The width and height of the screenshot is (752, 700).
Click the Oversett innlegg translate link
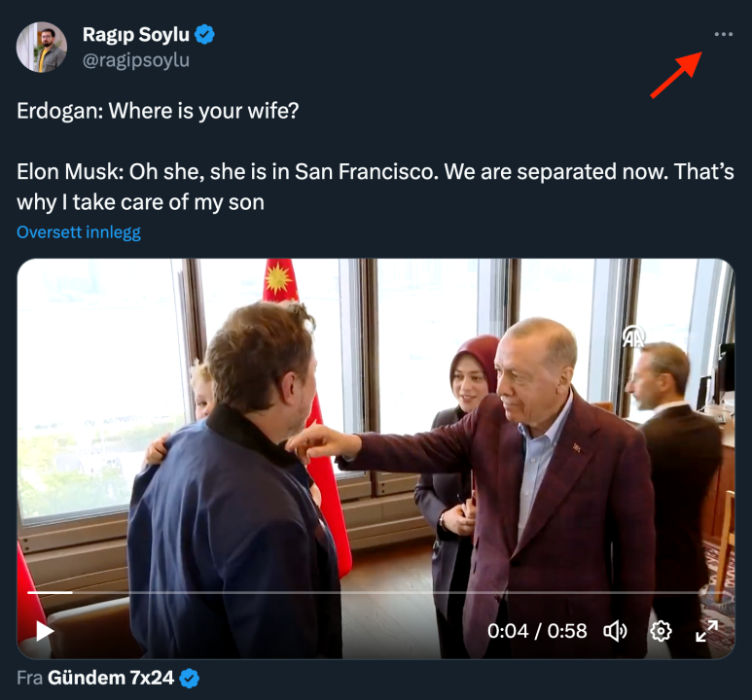(79, 232)
